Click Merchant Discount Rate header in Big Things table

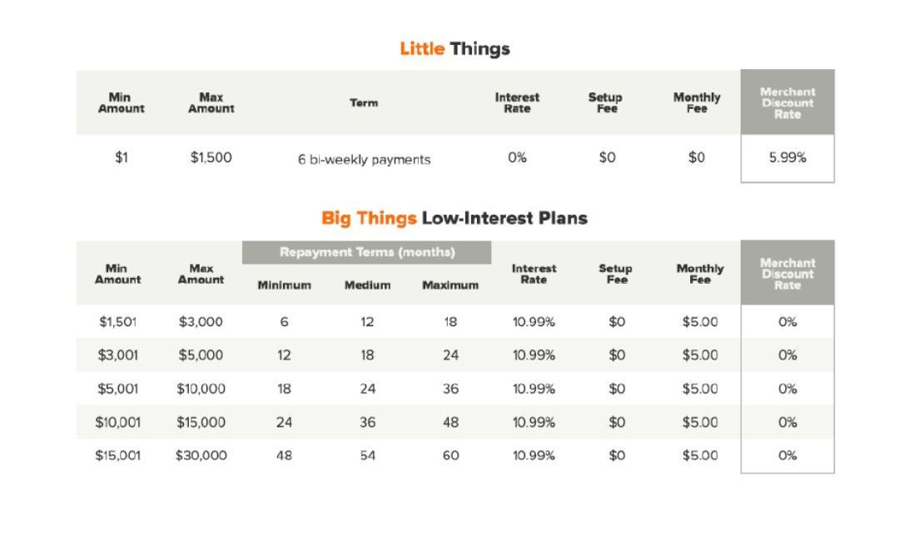point(787,274)
